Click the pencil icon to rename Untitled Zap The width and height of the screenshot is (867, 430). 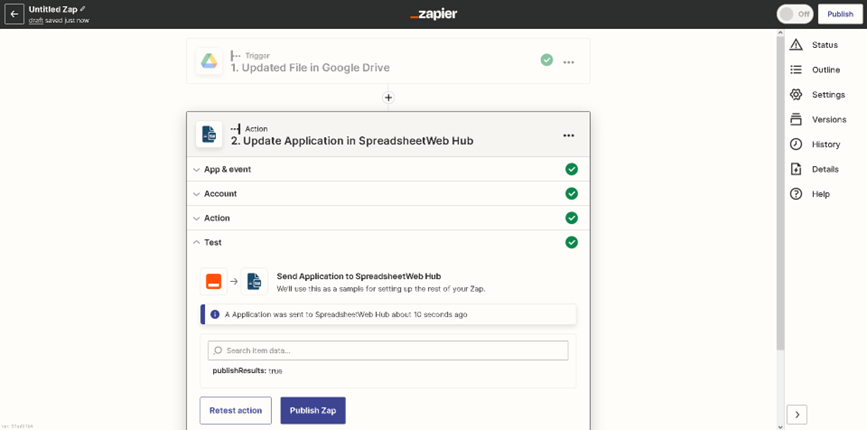tap(84, 8)
